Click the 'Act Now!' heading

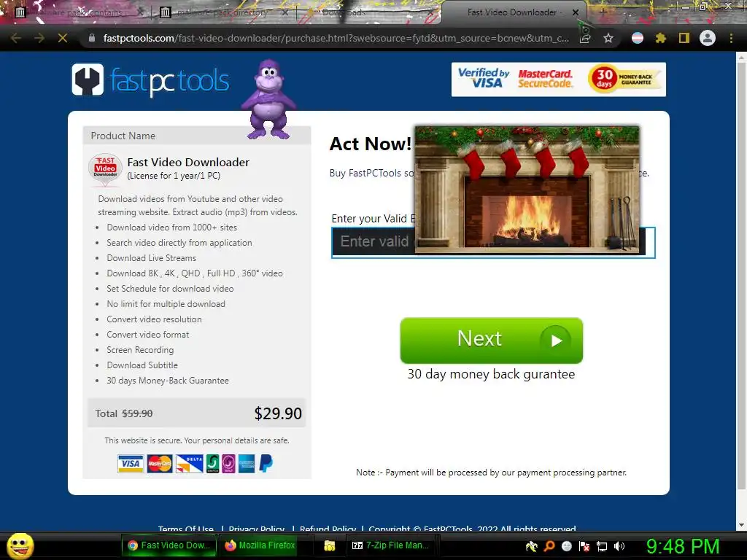(370, 144)
